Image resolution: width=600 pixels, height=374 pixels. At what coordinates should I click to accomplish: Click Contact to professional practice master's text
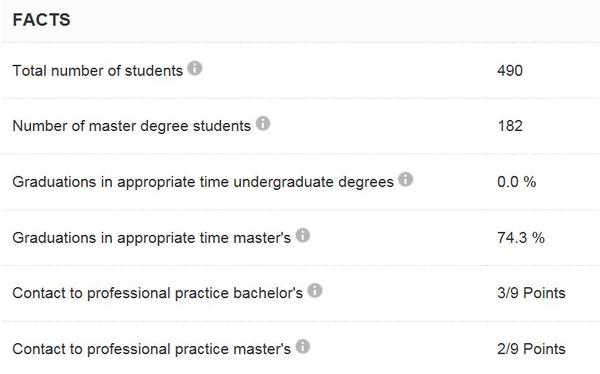(x=152, y=349)
